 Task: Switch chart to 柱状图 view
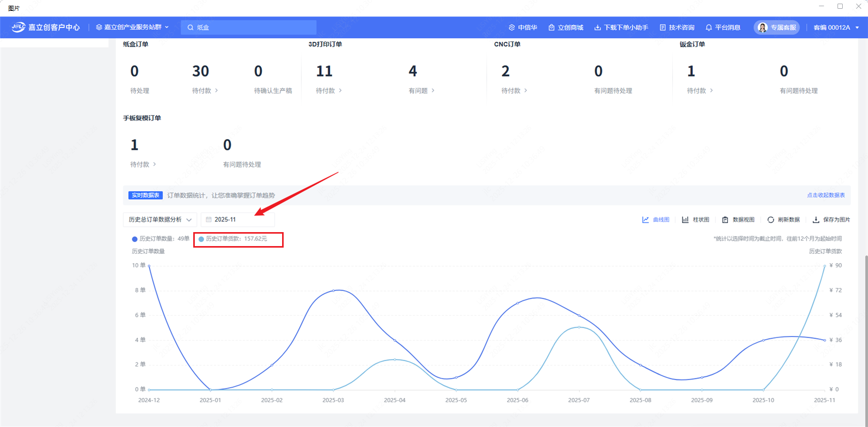tap(695, 220)
